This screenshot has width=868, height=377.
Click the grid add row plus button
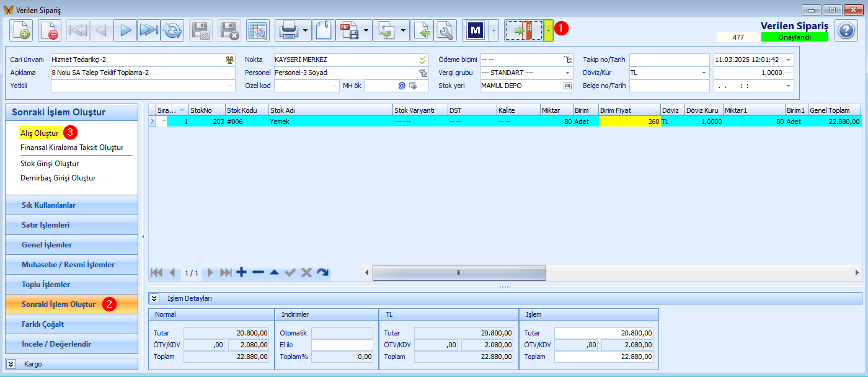pyautogui.click(x=242, y=272)
